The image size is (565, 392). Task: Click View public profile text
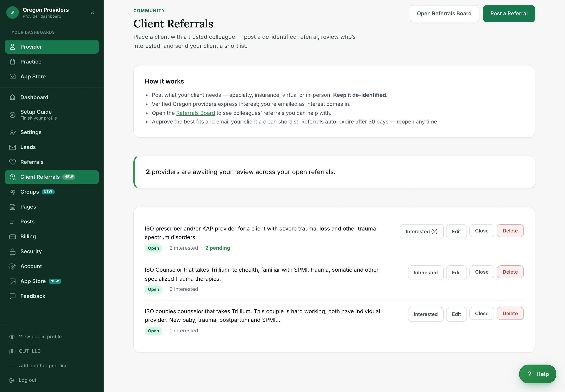pyautogui.click(x=40, y=337)
